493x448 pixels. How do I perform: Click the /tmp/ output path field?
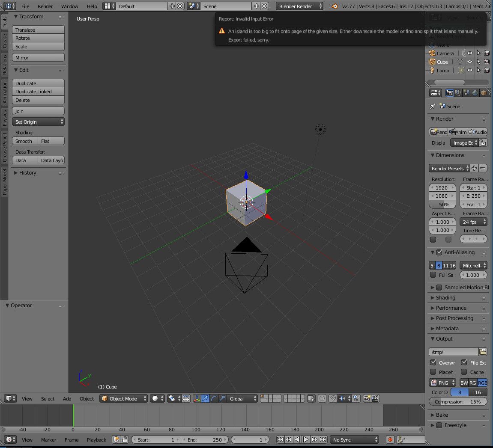pos(453,351)
